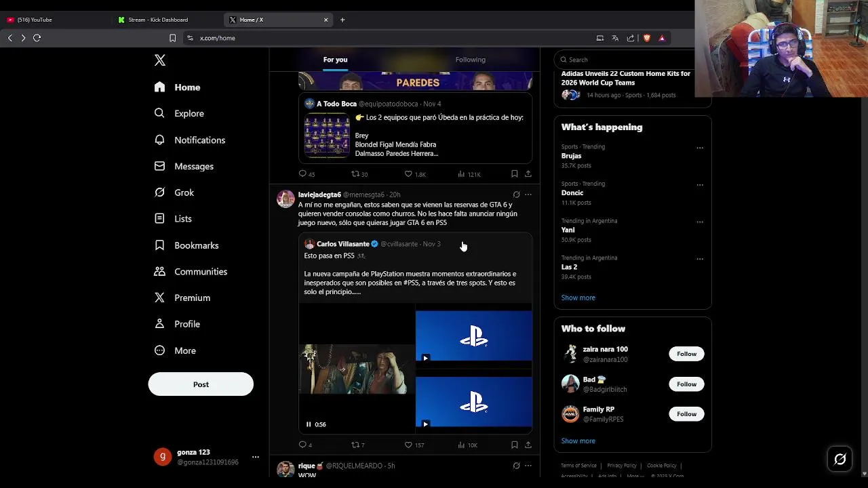Play the top-right PlayStation video
This screenshot has width=868, height=488.
(x=425, y=358)
